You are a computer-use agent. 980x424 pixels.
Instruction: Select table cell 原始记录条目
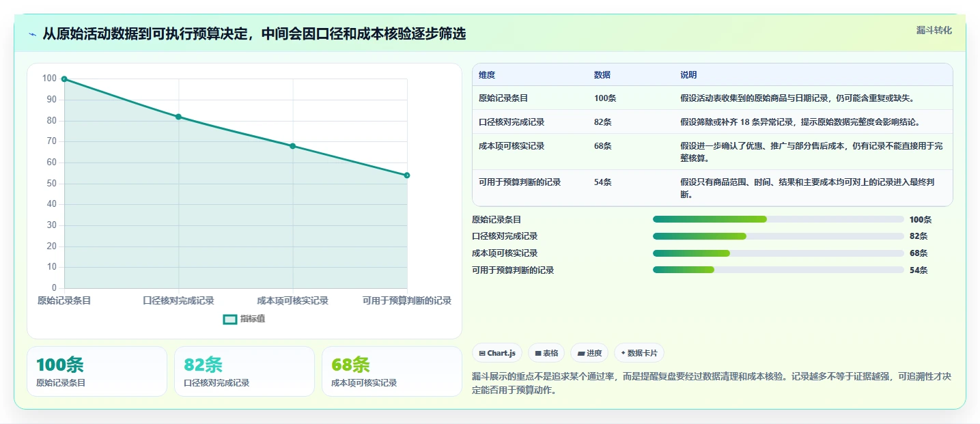(x=503, y=98)
